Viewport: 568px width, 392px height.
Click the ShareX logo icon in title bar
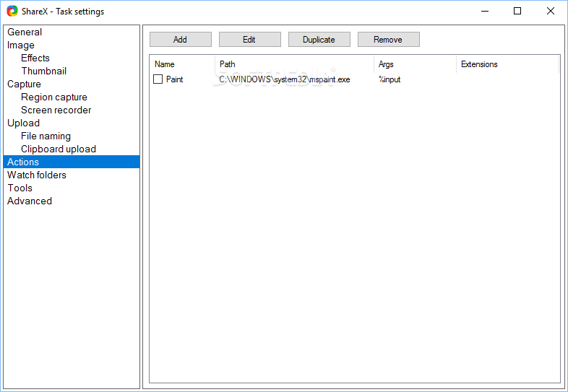tap(12, 12)
